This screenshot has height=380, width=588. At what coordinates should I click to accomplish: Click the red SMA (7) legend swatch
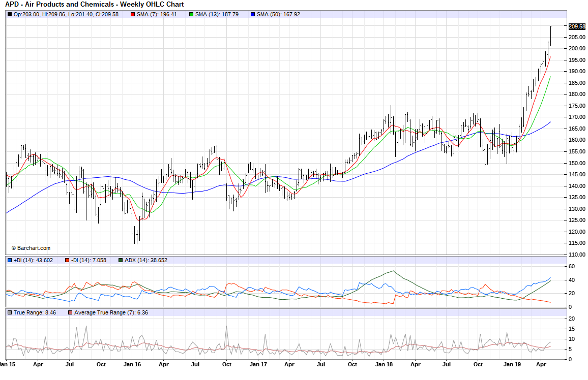pos(133,15)
